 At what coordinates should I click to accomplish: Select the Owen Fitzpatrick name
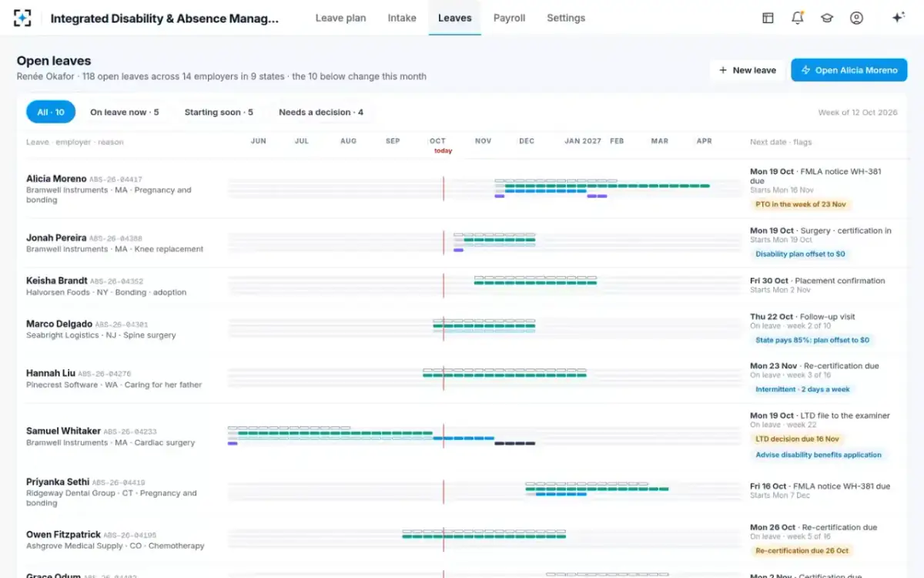[63, 534]
